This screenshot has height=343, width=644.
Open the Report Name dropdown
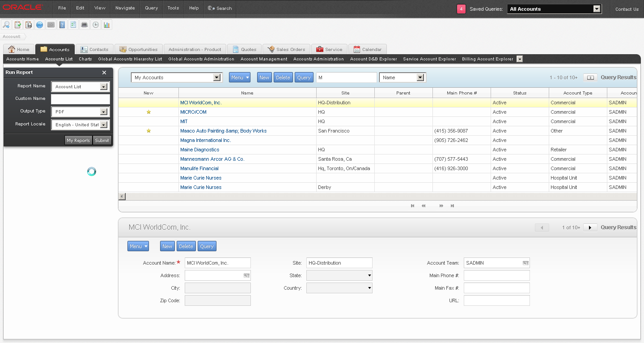pos(104,86)
